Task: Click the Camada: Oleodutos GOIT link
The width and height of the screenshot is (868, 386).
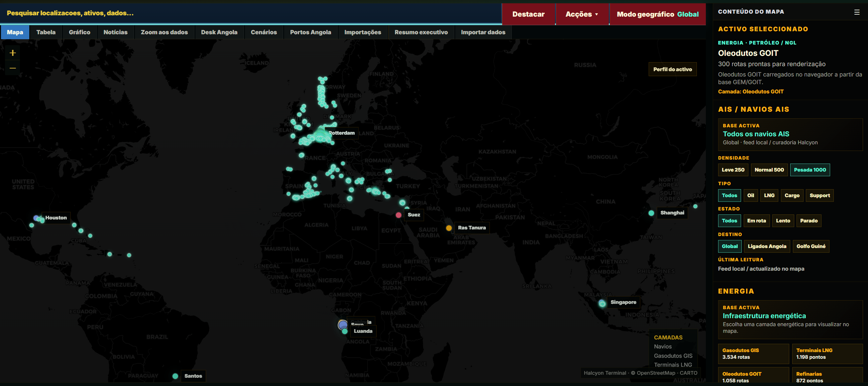Action: (x=751, y=92)
